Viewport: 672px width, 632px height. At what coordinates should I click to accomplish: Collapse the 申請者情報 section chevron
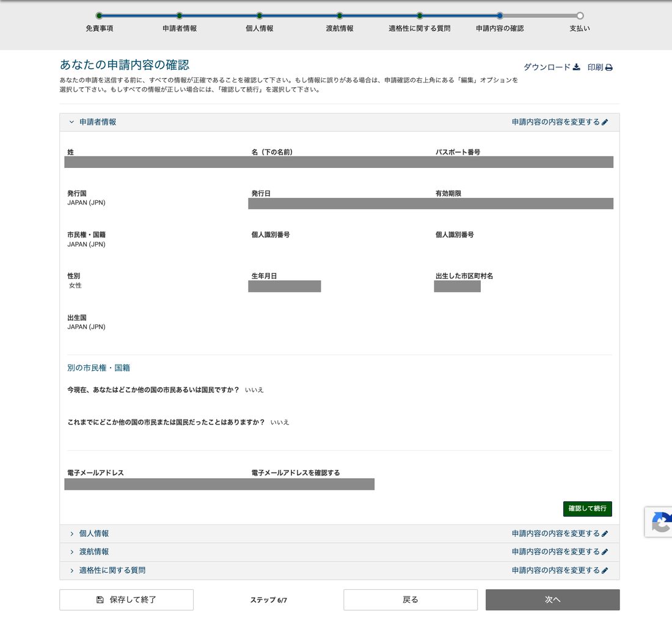tap(71, 122)
